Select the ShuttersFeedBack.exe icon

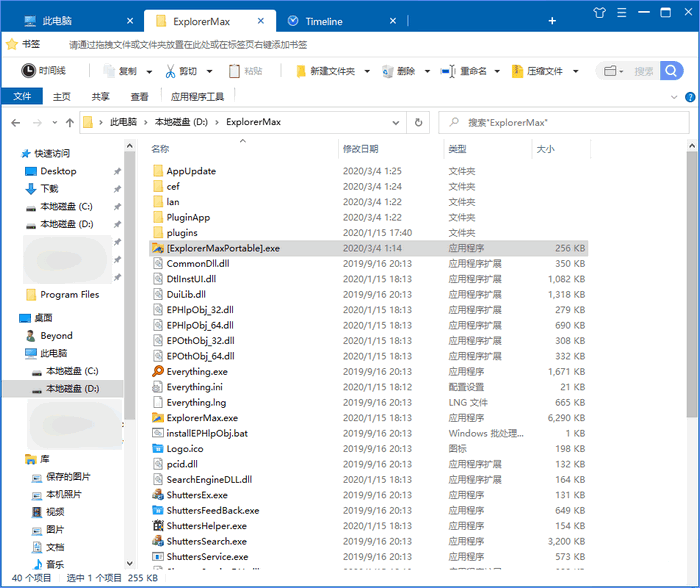coord(158,510)
